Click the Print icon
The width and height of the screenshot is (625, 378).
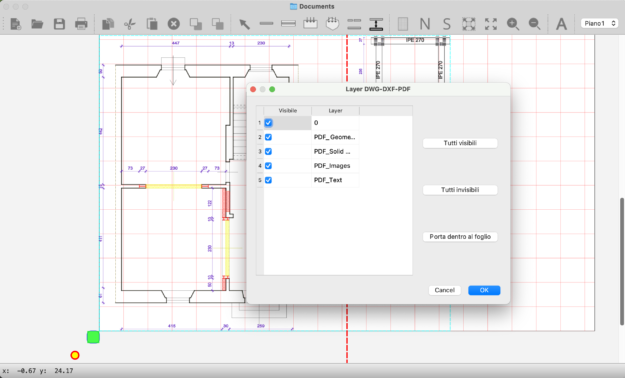[81, 24]
